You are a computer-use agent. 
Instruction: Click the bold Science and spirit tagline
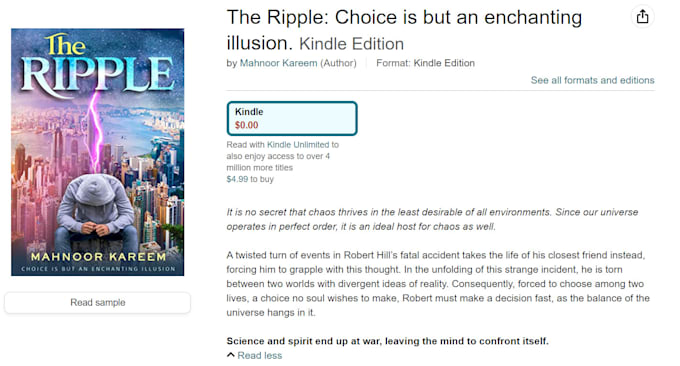tap(387, 341)
